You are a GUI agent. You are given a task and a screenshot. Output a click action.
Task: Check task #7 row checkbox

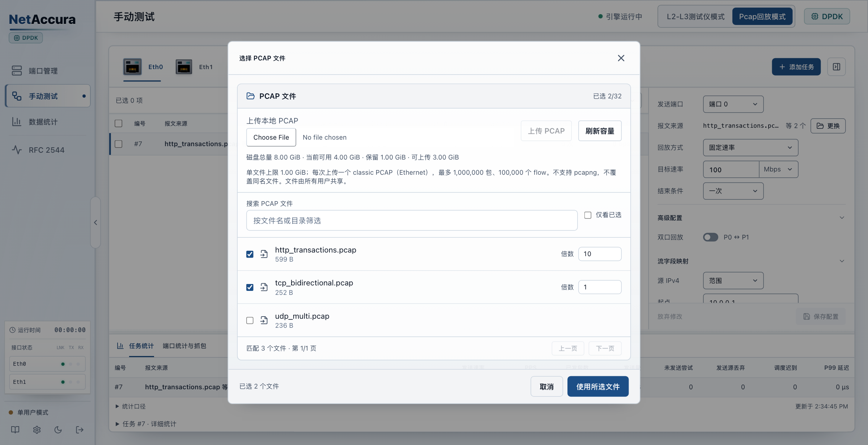pyautogui.click(x=119, y=144)
